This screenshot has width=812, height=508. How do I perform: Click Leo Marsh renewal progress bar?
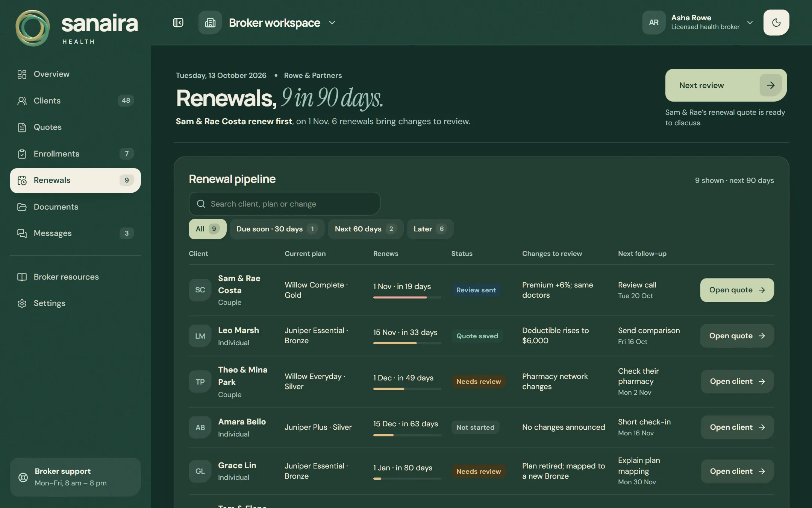pyautogui.click(x=407, y=343)
